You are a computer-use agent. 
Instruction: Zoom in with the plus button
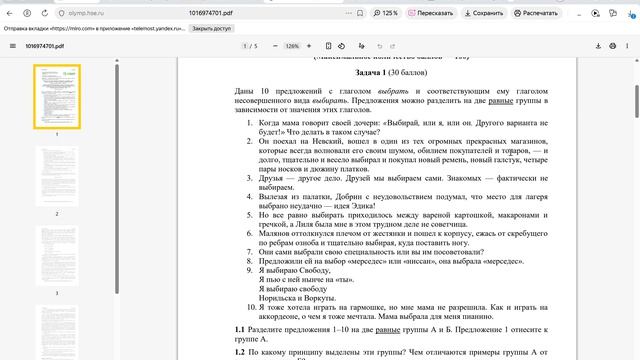309,46
